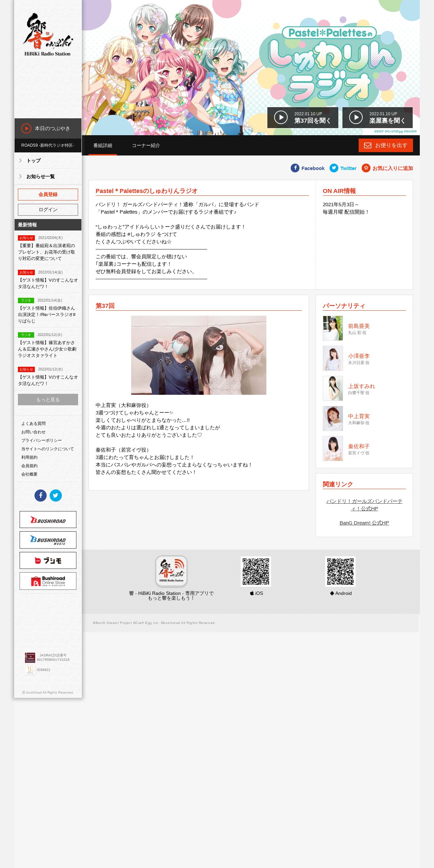This screenshot has width=434, height=868.
Task: Click the name 前島亜美
Action: [x=359, y=326]
